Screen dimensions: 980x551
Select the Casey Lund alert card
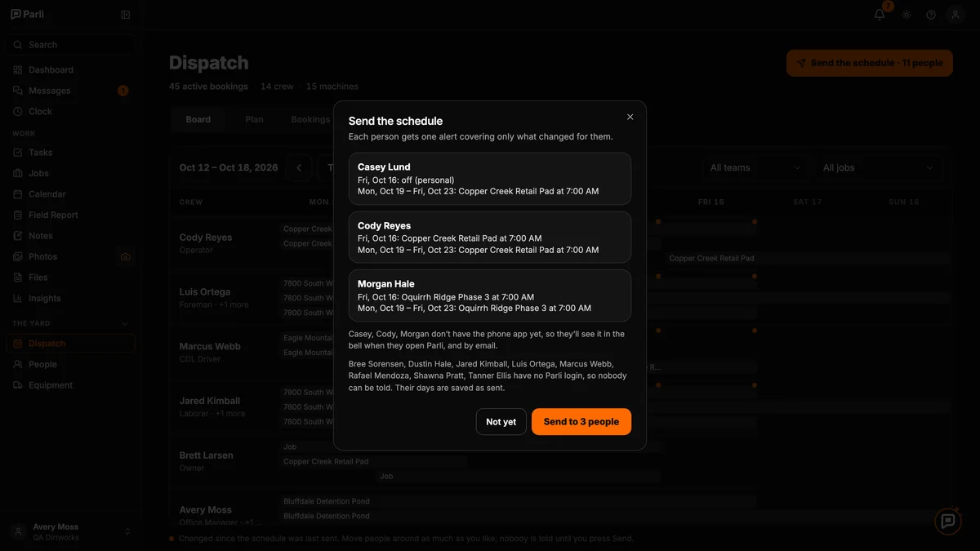(x=490, y=179)
